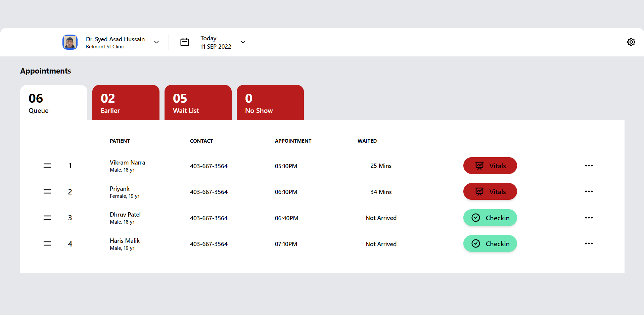Open the 0 No Show tab

(x=270, y=102)
